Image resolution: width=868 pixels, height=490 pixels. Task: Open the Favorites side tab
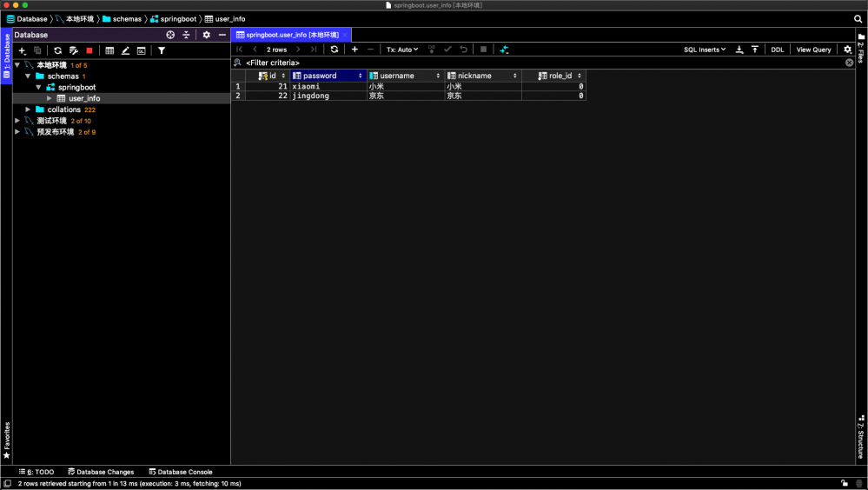click(x=7, y=440)
